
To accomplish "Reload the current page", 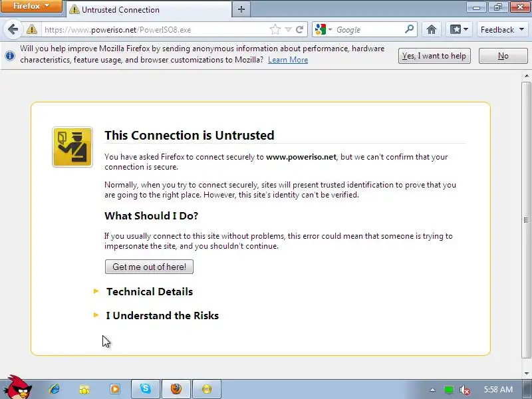I will 300,29.
